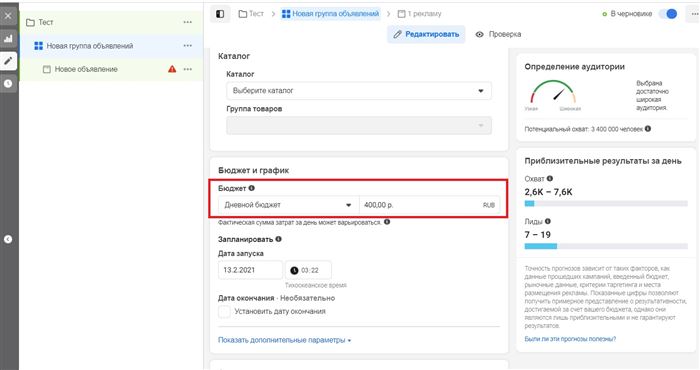Switch to Редактировать mode
This screenshot has height=370, width=700.
[426, 34]
